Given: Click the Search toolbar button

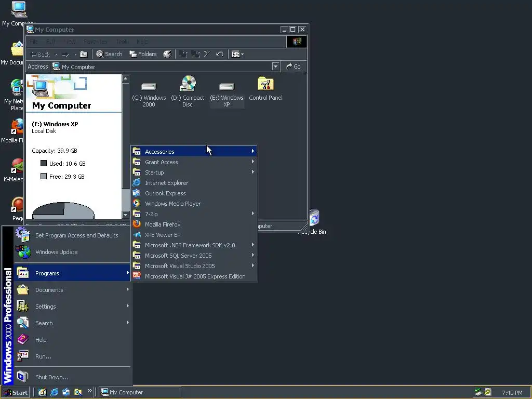Looking at the screenshot, I should tap(109, 54).
